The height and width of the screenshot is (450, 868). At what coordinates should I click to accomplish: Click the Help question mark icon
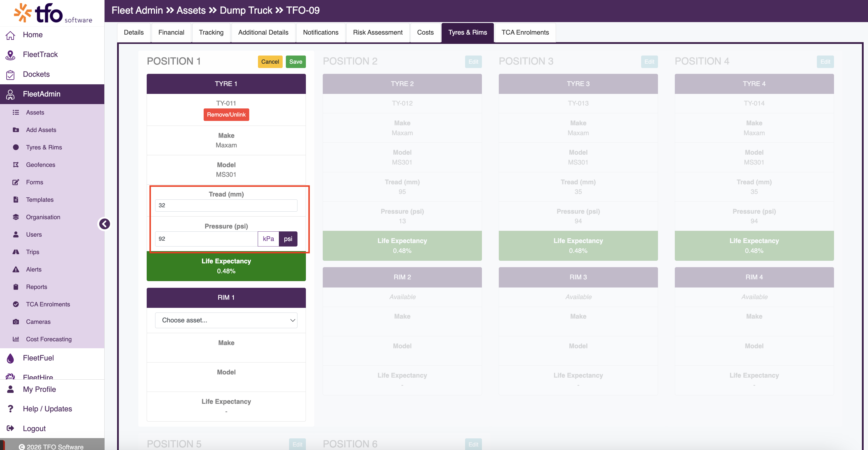[x=10, y=409]
